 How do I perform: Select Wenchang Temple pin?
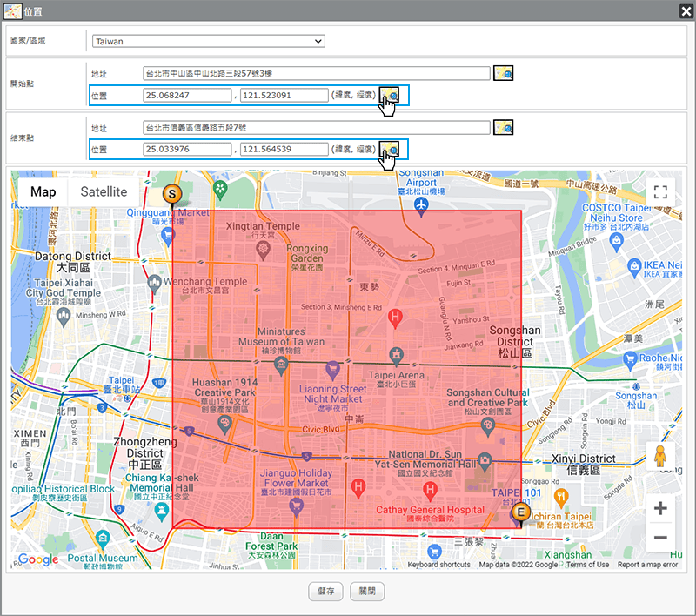coord(154,283)
